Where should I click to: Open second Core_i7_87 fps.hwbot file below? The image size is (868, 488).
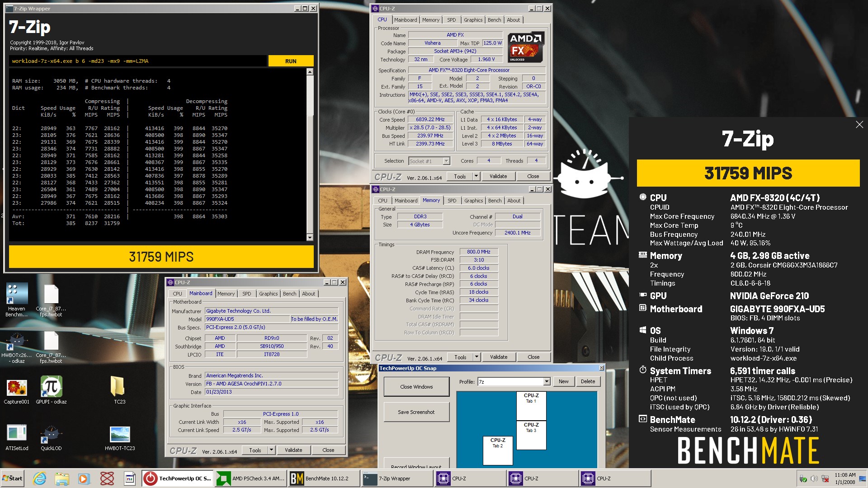click(x=51, y=347)
